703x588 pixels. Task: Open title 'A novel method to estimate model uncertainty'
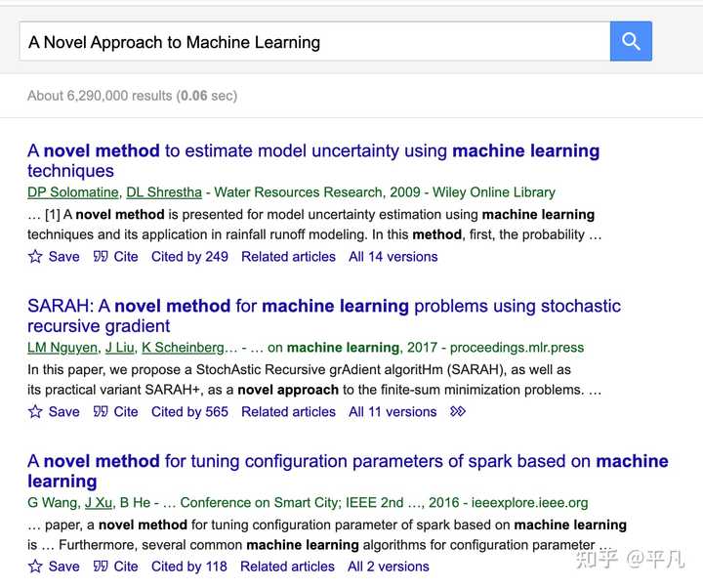click(313, 160)
